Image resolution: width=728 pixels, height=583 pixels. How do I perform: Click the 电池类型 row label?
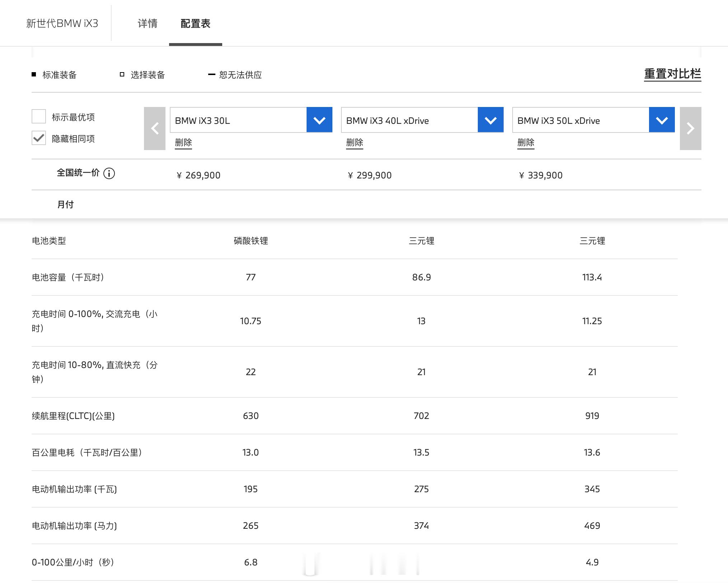[49, 241]
